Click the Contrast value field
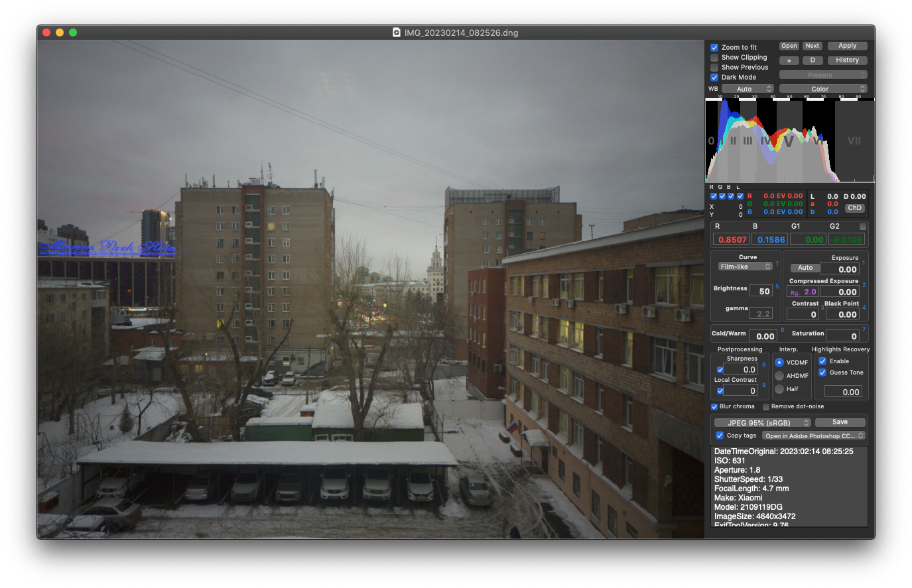Viewport: 912px width, 588px height. click(803, 314)
